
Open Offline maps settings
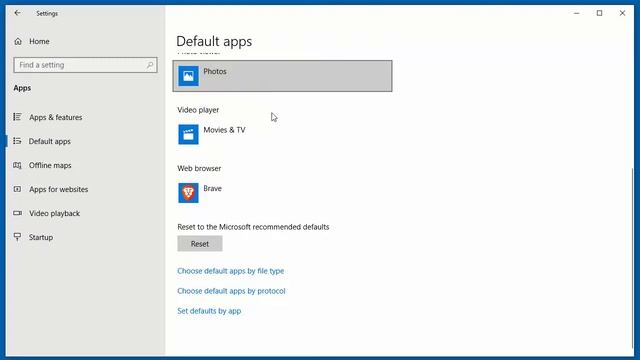coord(50,165)
